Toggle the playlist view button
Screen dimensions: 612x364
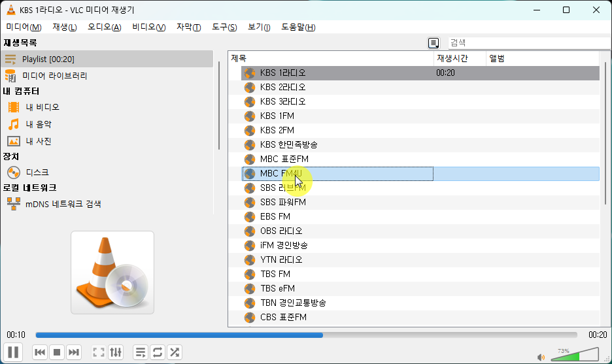point(140,352)
